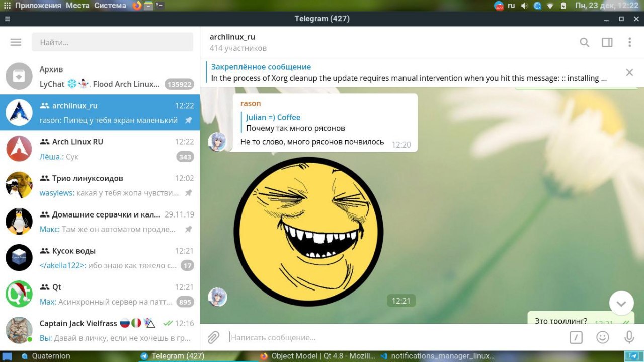This screenshot has width=644, height=362.
Task: Click message text 'Не то слово, много рясонов почвилось'
Action: click(312, 142)
